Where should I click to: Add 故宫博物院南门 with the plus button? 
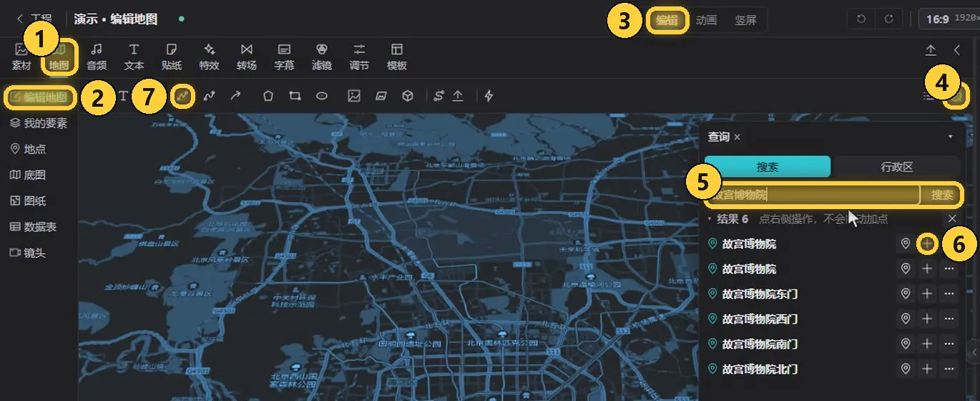927,344
